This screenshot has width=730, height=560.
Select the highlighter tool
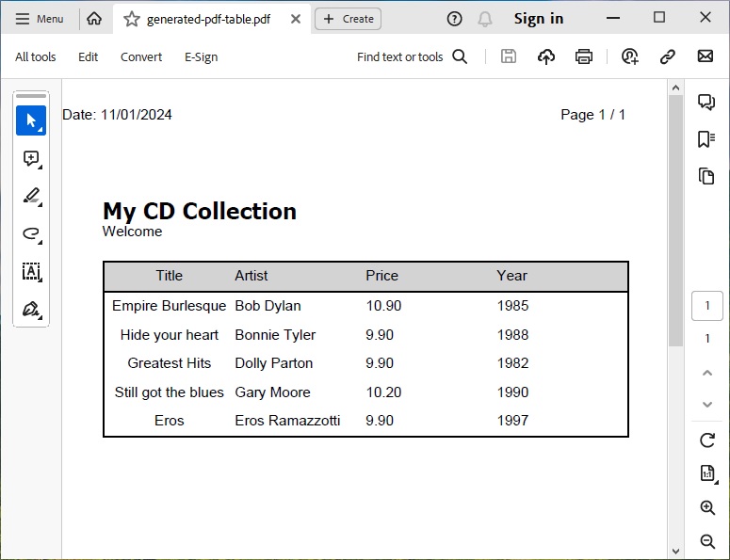(x=31, y=196)
